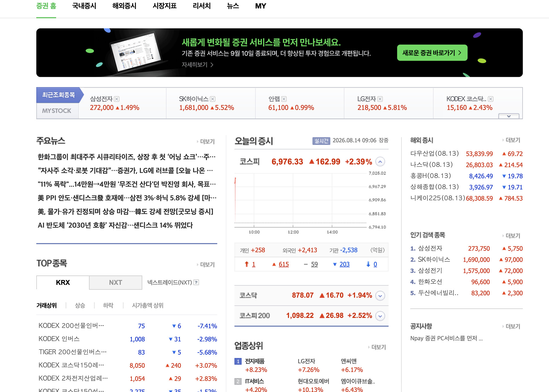This screenshot has width=549, height=392.
Task: Show more 해외 증시 via 더보기
Action: point(512,140)
